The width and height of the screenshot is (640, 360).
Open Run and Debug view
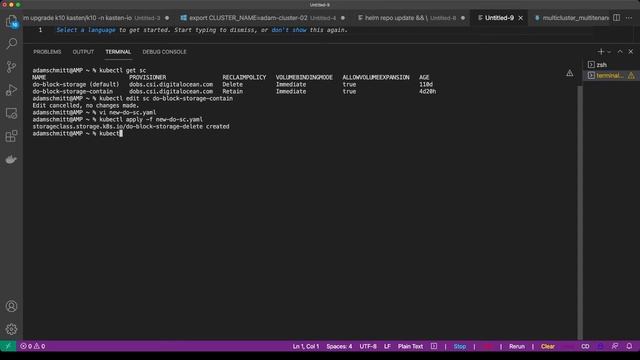tap(11, 90)
